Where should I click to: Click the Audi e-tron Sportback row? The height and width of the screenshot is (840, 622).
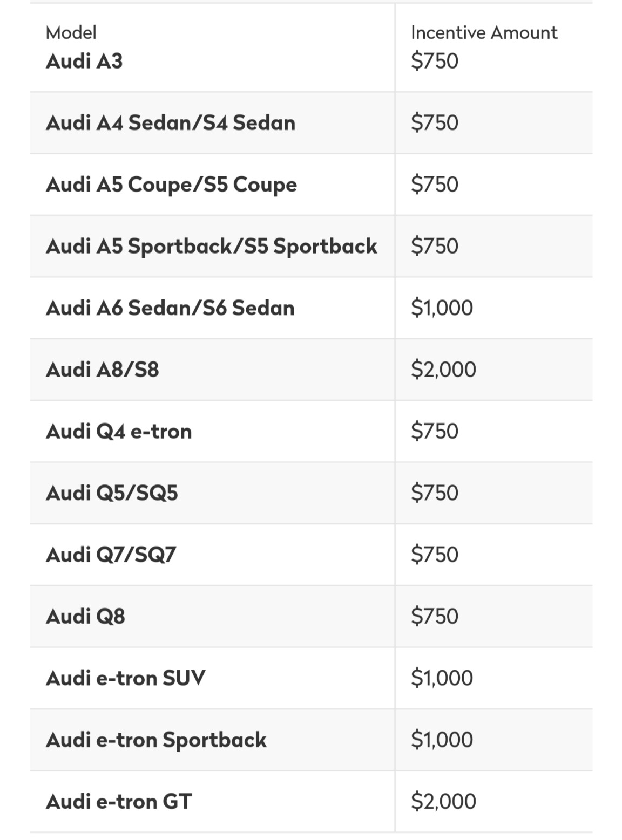tap(311, 740)
